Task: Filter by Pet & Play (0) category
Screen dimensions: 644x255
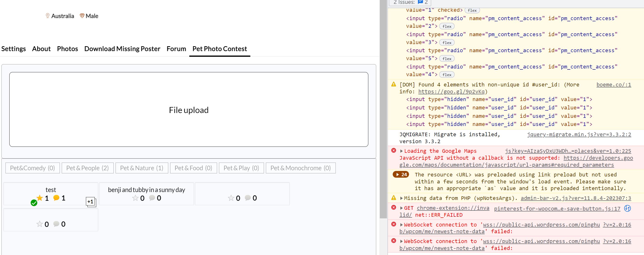Action: pos(241,168)
